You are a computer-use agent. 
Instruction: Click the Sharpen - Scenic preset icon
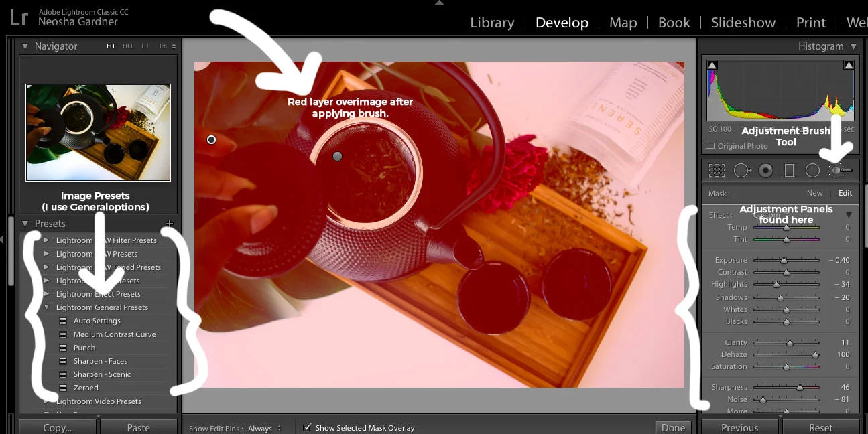click(64, 374)
